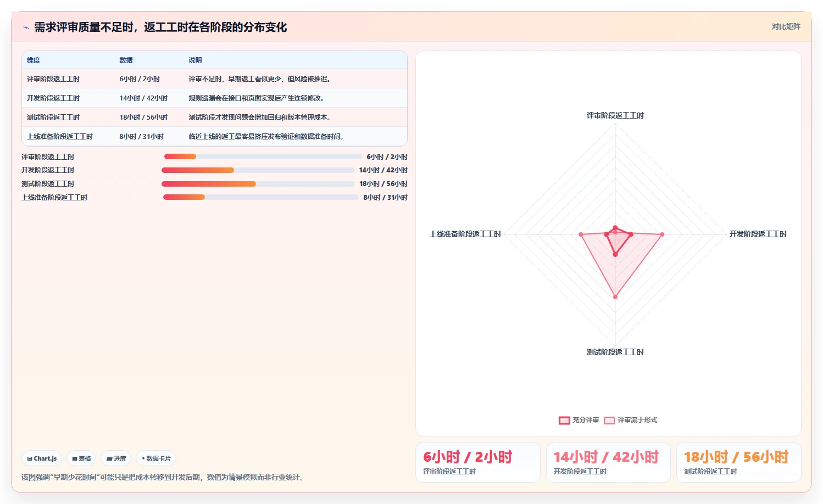This screenshot has height=504, width=823.
Task: Click the radar data point on 上线准备阶段 axis for 评审流于形式
Action: [581, 234]
